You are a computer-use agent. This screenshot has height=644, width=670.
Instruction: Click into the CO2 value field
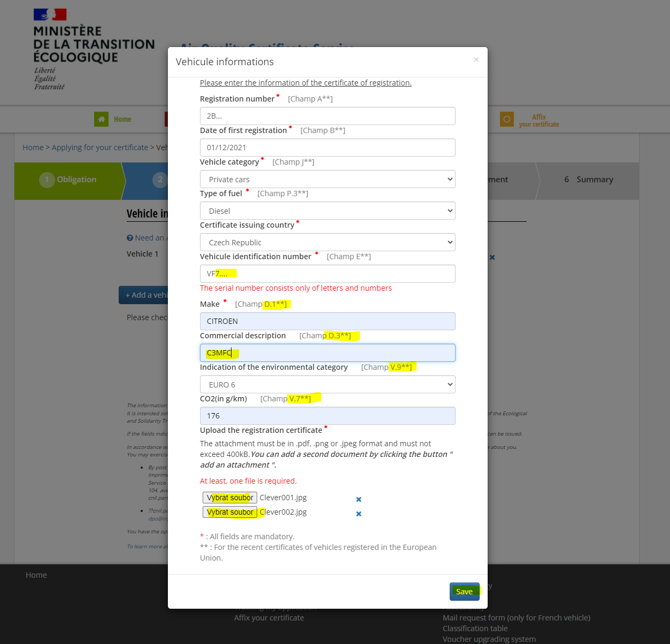coord(327,416)
